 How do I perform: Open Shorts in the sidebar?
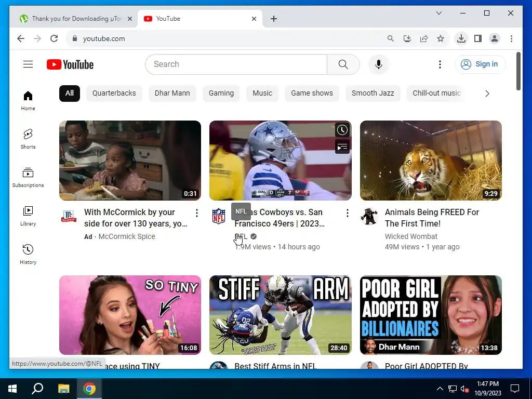pos(28,139)
